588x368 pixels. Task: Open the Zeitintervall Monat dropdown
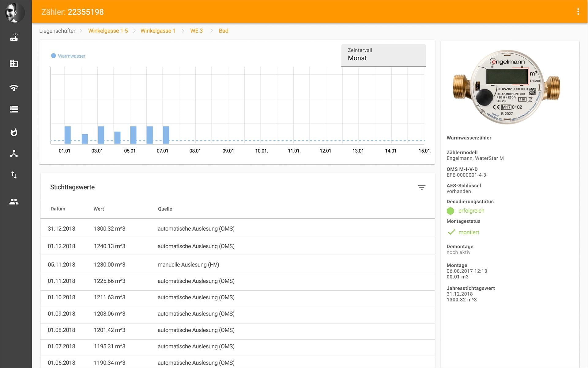click(383, 55)
